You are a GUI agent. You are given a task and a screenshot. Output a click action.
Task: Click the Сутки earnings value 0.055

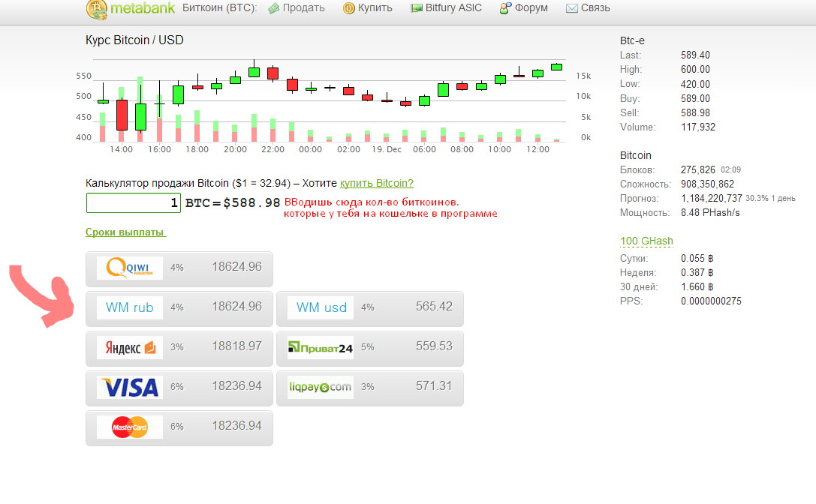[x=697, y=259]
